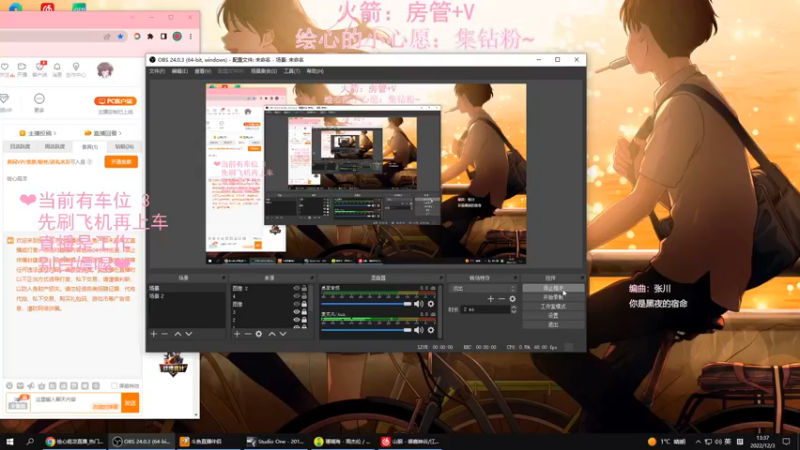Toggle the lock on source named 3
Viewport: 800px width, 450px height.
[x=304, y=312]
